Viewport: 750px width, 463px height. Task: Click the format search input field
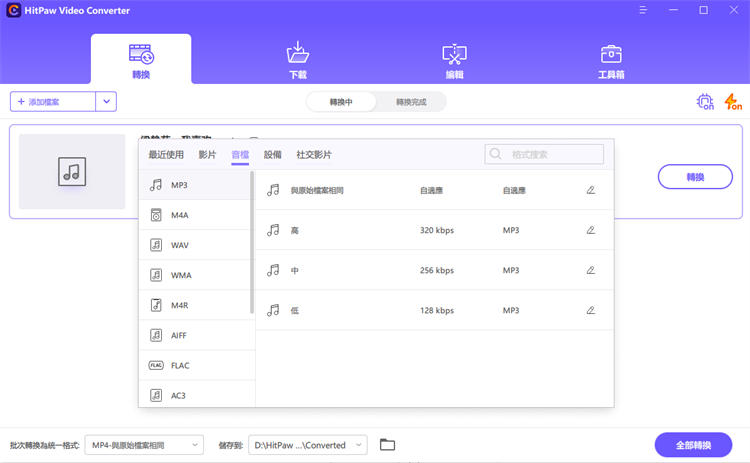(544, 154)
